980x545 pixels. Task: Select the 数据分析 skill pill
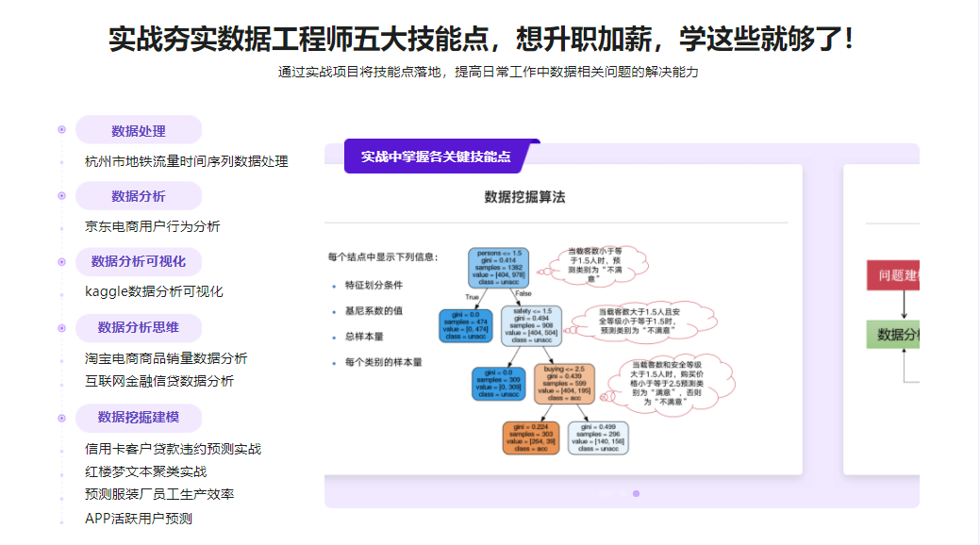coord(139,196)
